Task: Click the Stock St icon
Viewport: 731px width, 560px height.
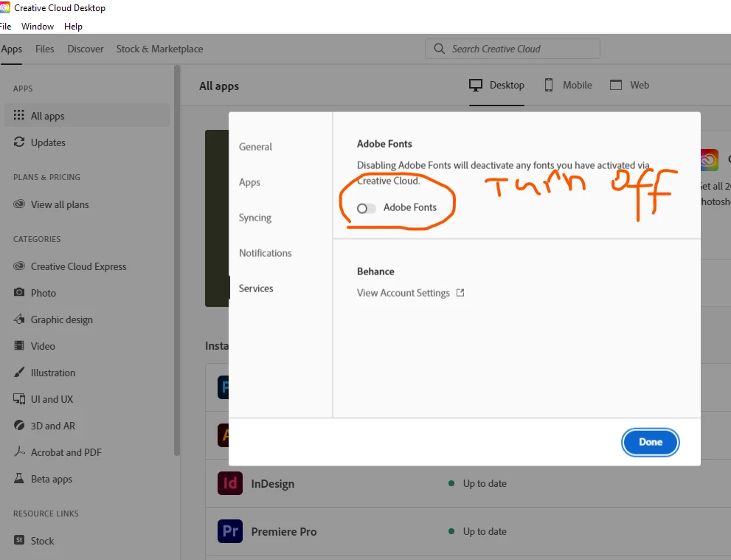Action: (x=18, y=540)
